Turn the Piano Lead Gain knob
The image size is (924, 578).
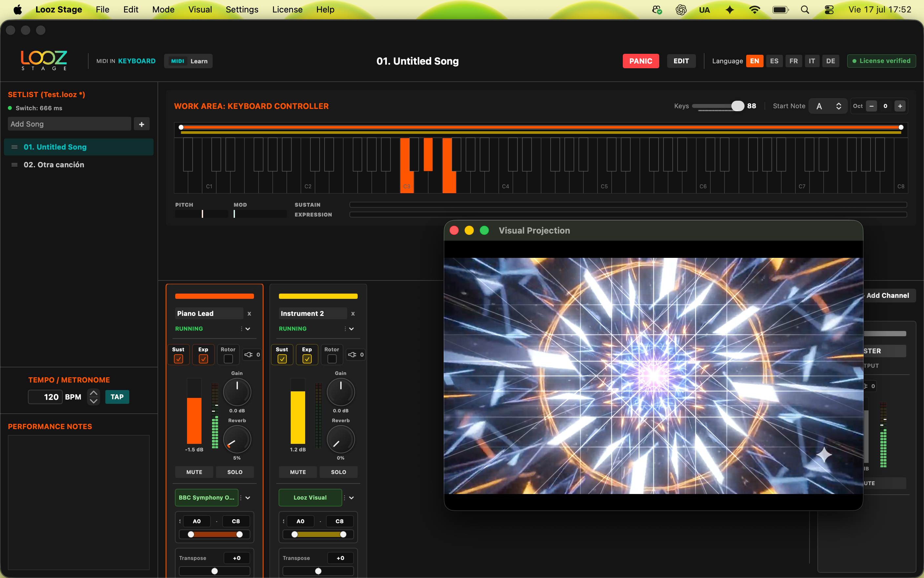click(237, 392)
